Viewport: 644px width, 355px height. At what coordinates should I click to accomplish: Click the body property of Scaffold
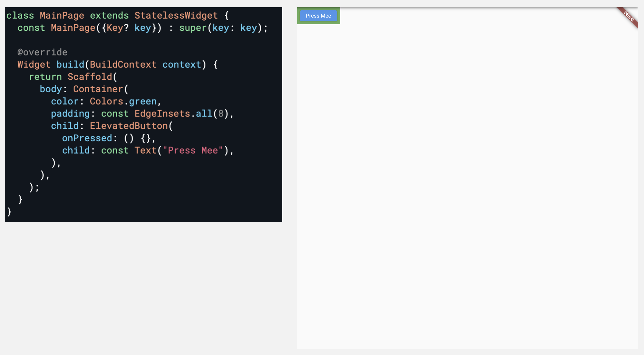[51, 89]
